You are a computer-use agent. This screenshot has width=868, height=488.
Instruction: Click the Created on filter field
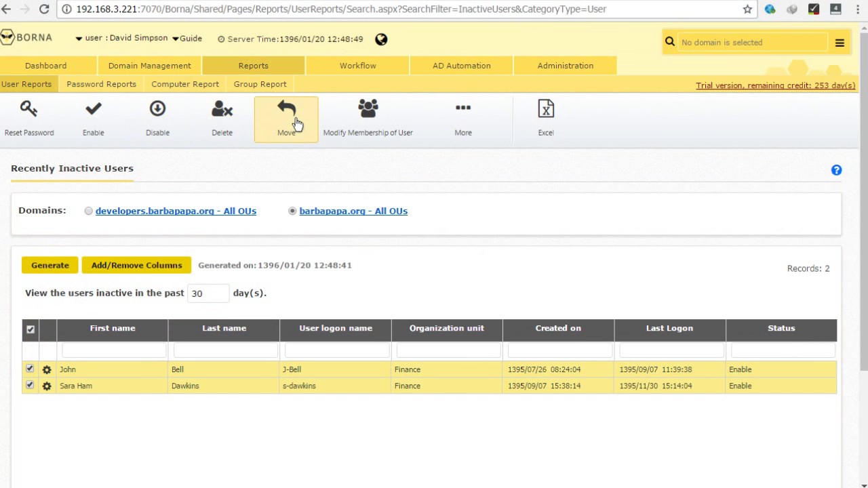point(560,350)
